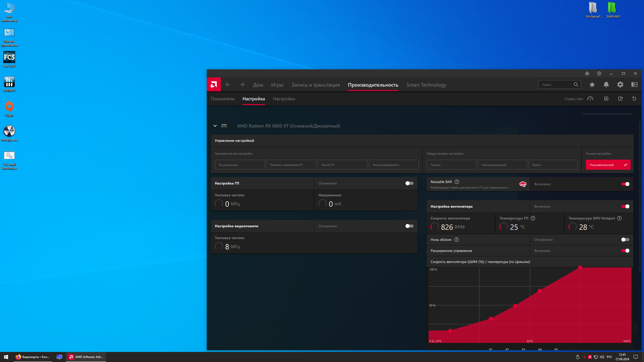Screen dimensions: 644x362
Task: Click the Поиск search field
Action: pyautogui.click(x=556, y=85)
